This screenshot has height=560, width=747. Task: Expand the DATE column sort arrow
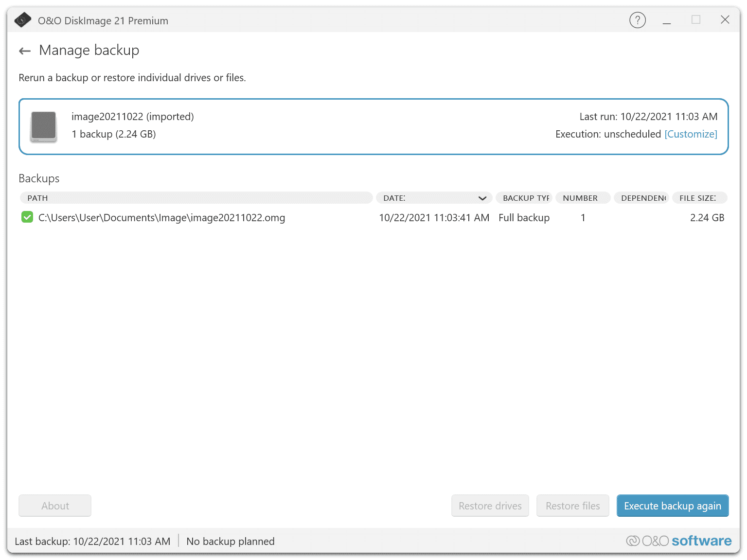tap(482, 198)
